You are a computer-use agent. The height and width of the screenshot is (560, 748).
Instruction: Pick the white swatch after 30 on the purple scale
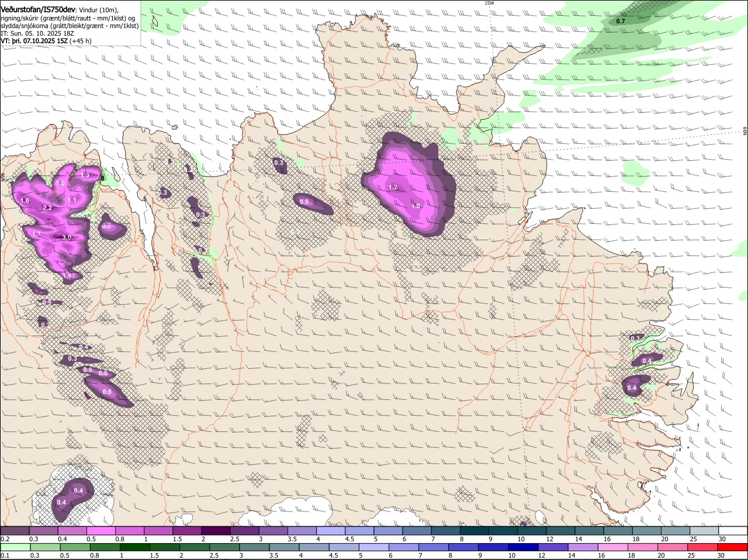(x=733, y=530)
